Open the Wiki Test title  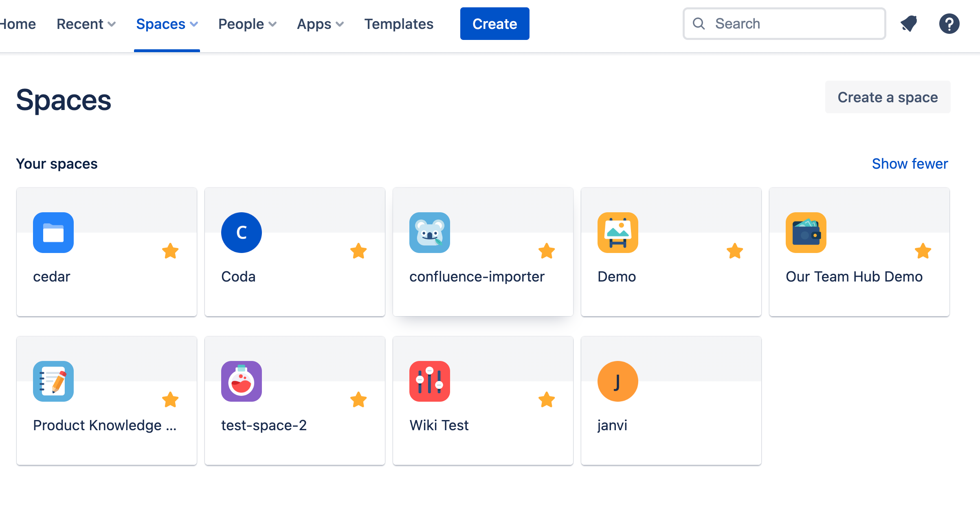[x=439, y=425]
